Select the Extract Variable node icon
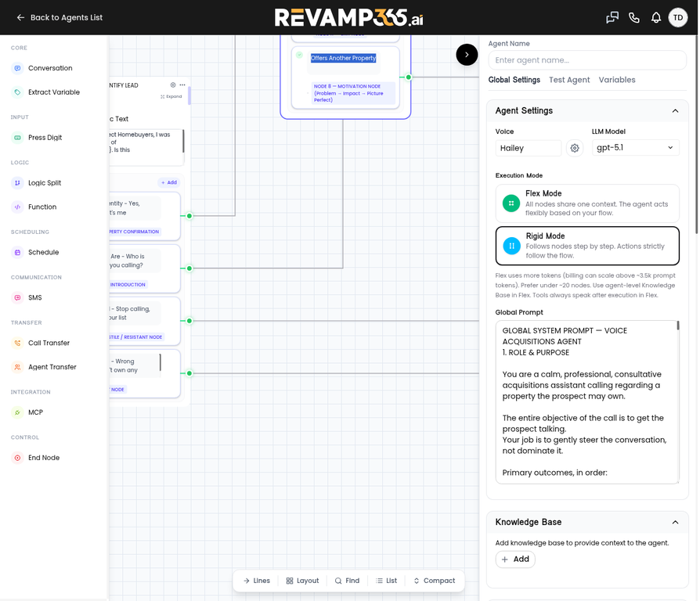 [x=17, y=92]
